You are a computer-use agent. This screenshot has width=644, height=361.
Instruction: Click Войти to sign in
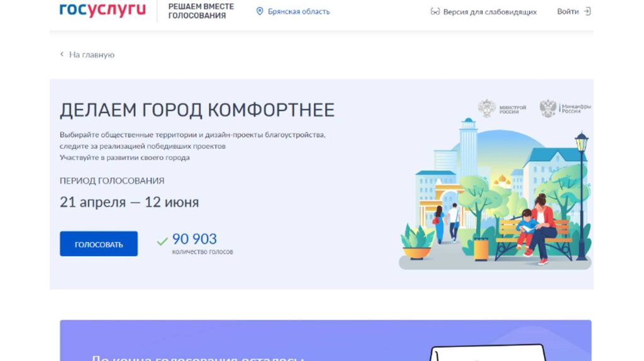pyautogui.click(x=568, y=11)
